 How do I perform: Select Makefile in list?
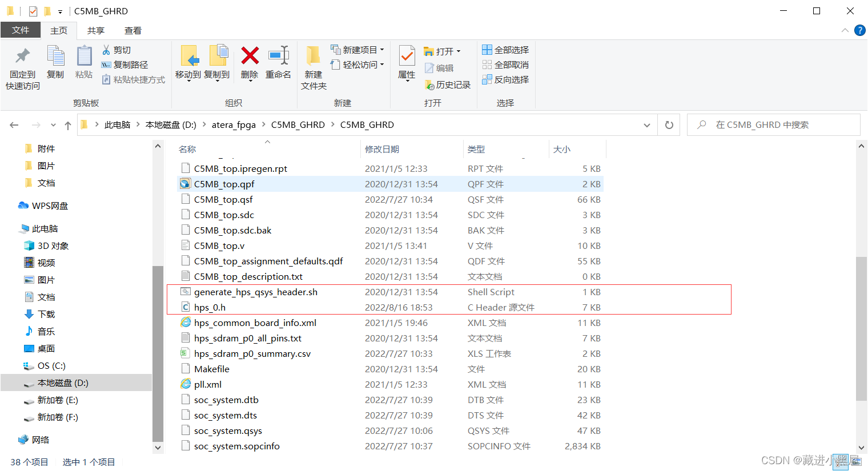(391, 369)
